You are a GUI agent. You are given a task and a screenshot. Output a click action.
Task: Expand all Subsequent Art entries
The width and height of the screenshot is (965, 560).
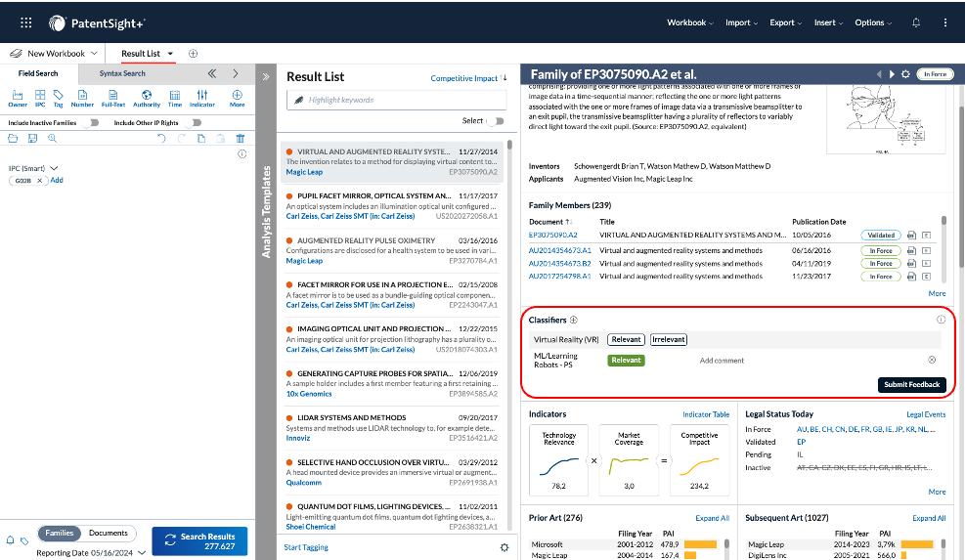(x=929, y=518)
